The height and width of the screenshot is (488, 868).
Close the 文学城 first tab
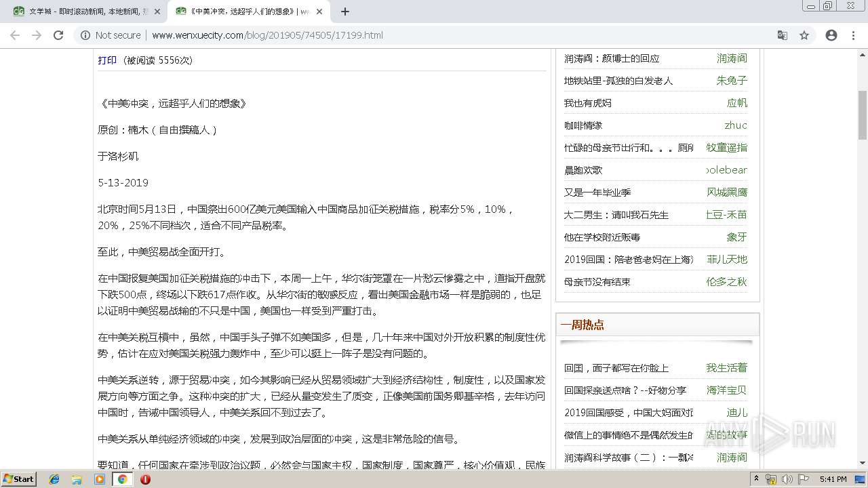[x=157, y=12]
